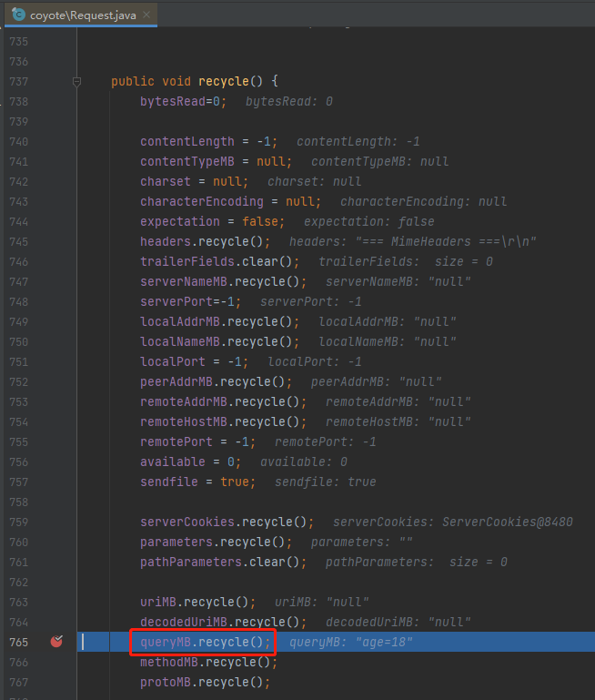Viewport: 595px width, 700px height.
Task: Click 'serverNameMB.recycle();' call
Action: 224,281
